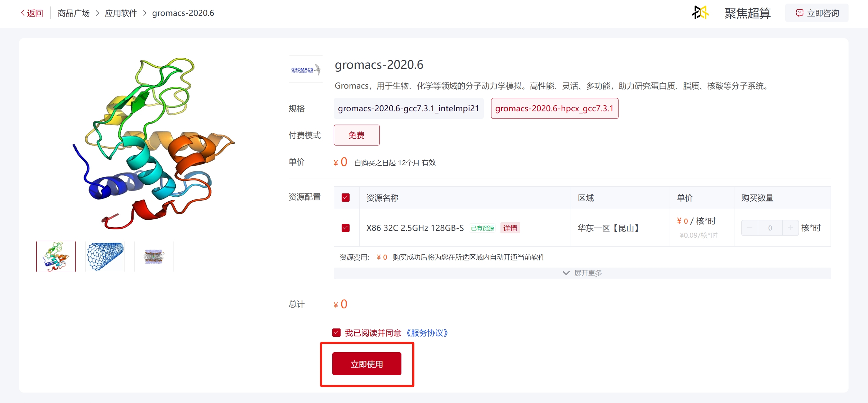Select the carbon nanotube thumbnail
The height and width of the screenshot is (403, 868).
[105, 256]
